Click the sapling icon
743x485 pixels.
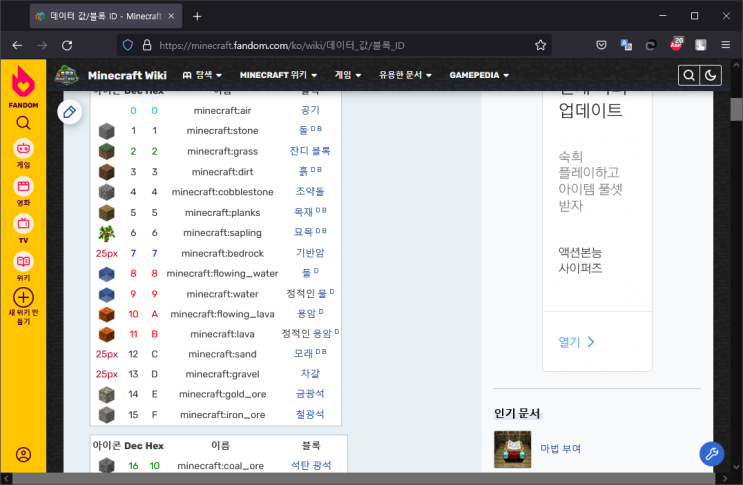coord(107,233)
